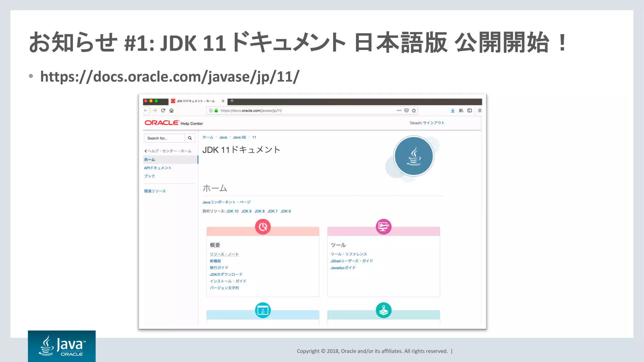Click the browser home icon

171,110
